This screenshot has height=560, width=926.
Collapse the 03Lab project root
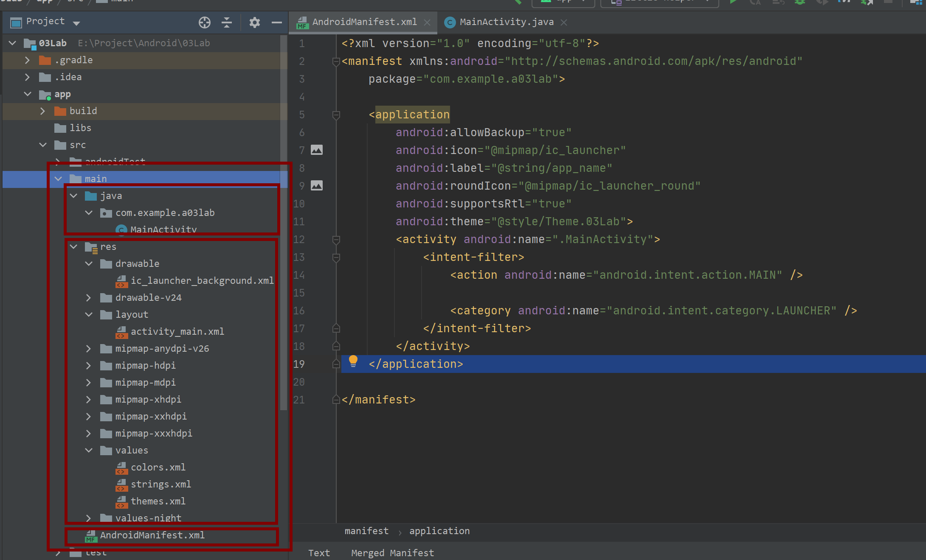[12, 43]
